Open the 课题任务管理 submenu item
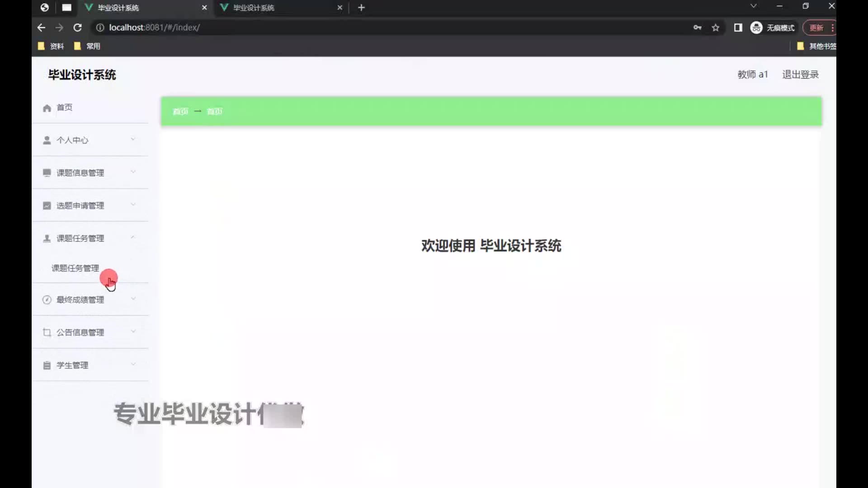Screen dimensions: 868x488 (75, 268)
